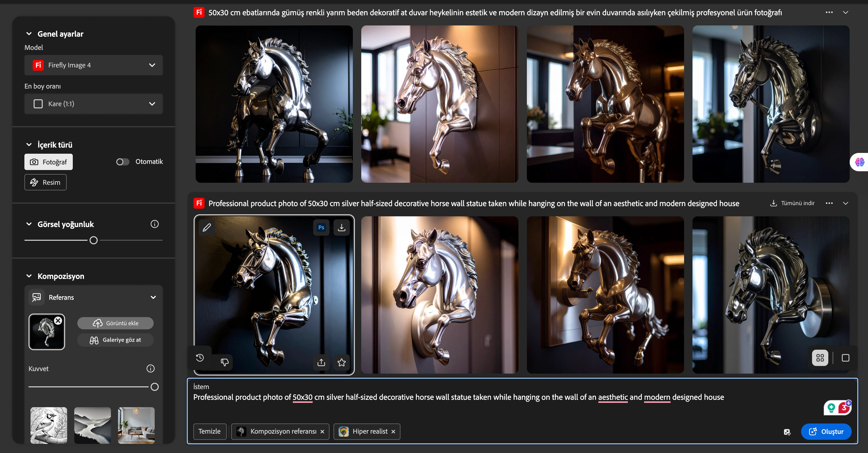Remove the Hiper realist style tag
This screenshot has height=453, width=868.
click(393, 431)
